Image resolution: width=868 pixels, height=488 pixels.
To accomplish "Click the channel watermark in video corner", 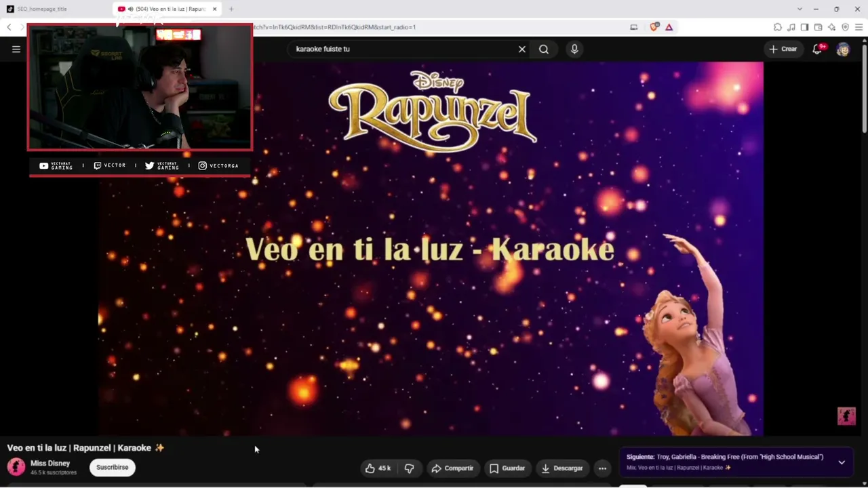I will [x=846, y=415].
